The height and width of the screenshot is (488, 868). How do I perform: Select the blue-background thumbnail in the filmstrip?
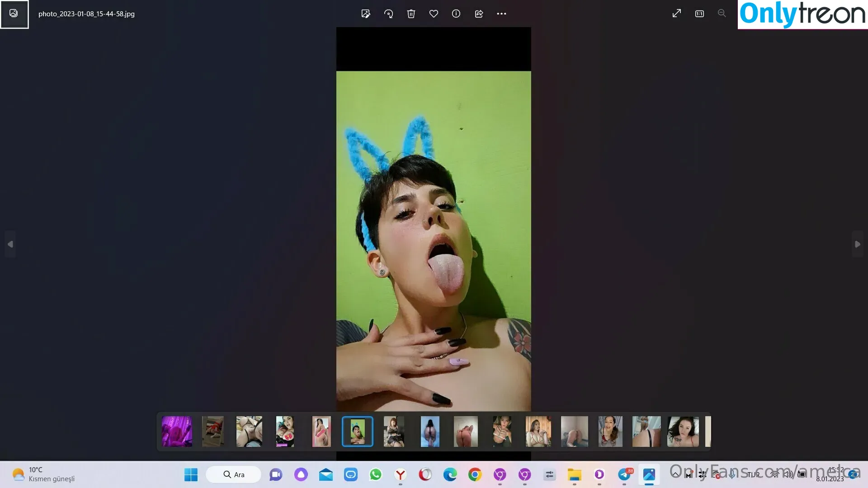pos(430,432)
